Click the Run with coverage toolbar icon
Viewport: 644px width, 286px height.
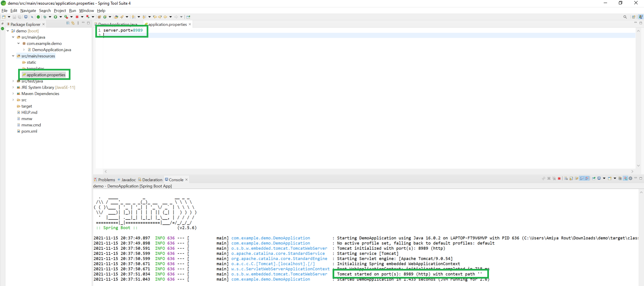pos(66,17)
